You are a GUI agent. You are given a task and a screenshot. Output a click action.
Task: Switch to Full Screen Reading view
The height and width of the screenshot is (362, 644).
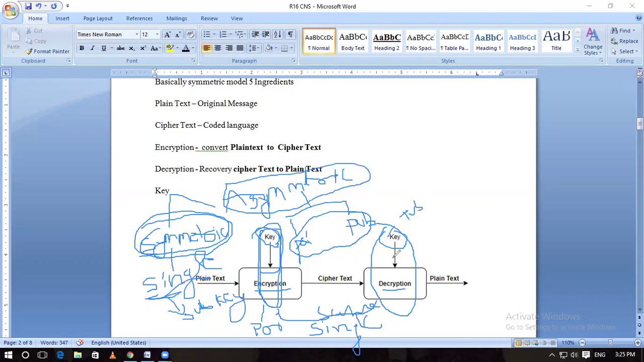point(527,343)
